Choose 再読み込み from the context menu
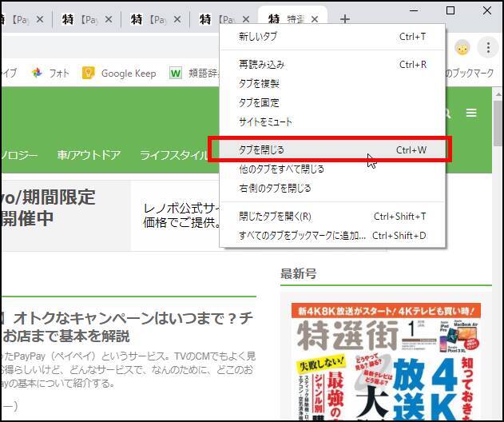 (261, 64)
